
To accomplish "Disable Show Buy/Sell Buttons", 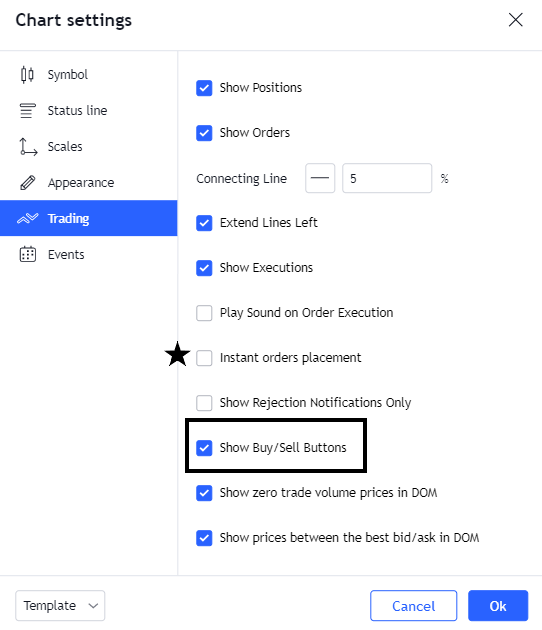I will (x=204, y=448).
